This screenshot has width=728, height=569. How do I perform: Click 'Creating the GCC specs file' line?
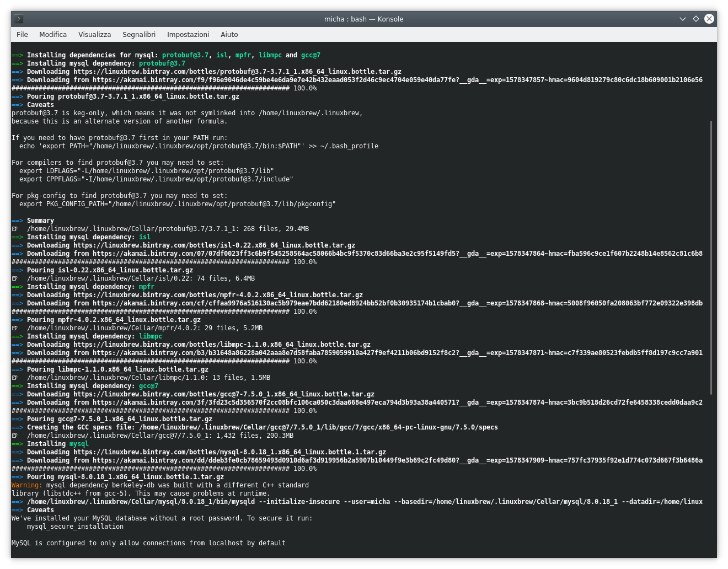point(255,427)
